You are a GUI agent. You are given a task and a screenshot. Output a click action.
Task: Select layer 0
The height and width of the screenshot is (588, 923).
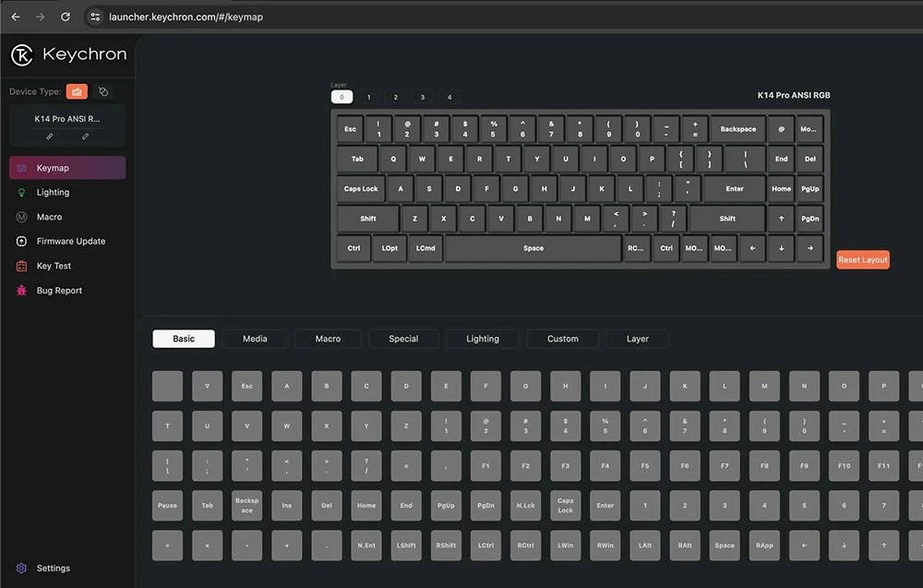pyautogui.click(x=342, y=97)
